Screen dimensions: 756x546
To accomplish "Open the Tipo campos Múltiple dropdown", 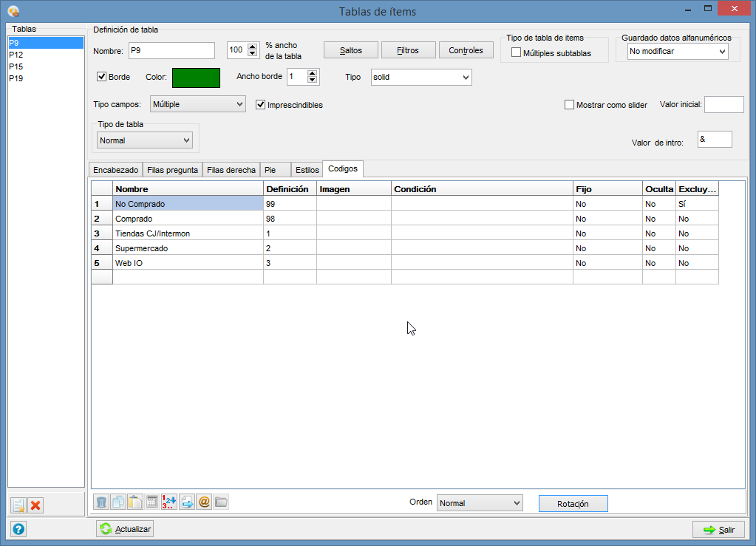I will pos(197,104).
